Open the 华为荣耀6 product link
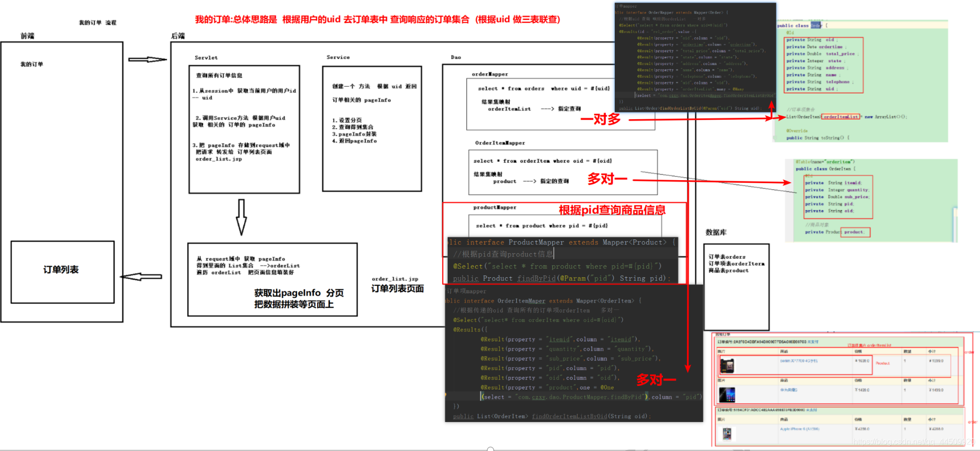 (789, 389)
